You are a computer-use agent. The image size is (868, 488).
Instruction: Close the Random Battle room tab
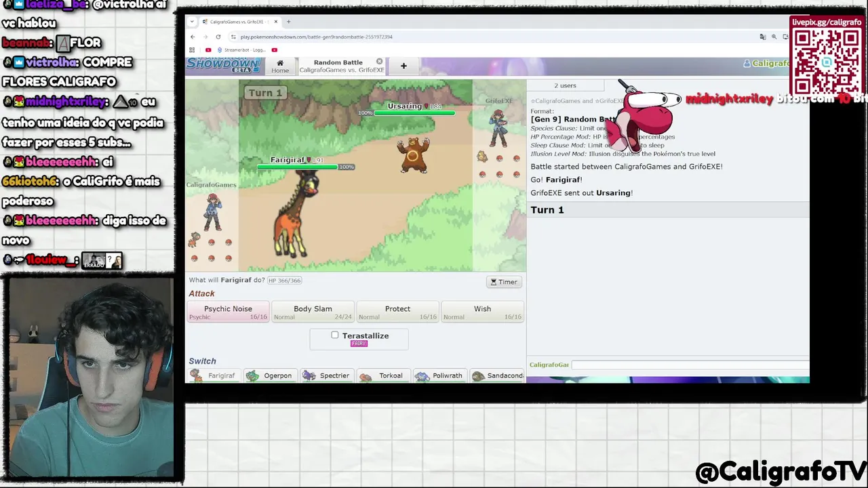[x=380, y=62]
